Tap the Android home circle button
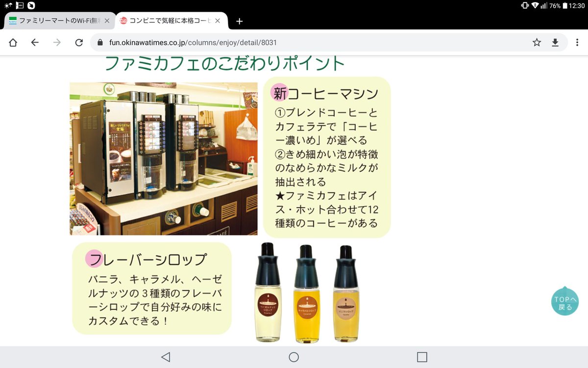Screen dimensions: 588x368 click(294, 357)
